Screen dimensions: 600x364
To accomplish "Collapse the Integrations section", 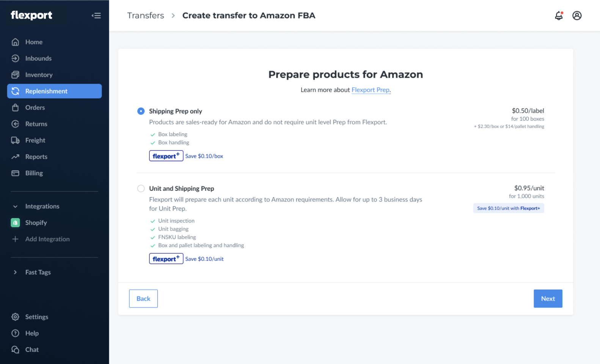I will tap(15, 206).
